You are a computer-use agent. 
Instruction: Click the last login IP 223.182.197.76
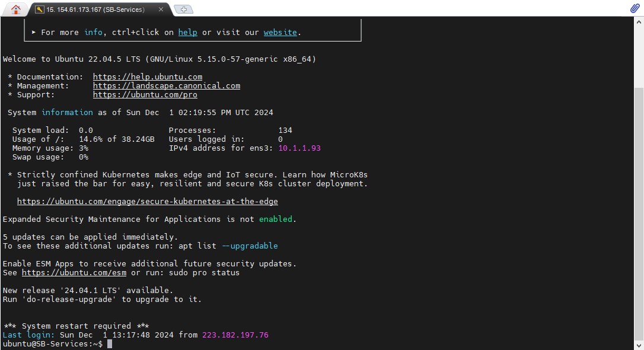tap(235, 335)
